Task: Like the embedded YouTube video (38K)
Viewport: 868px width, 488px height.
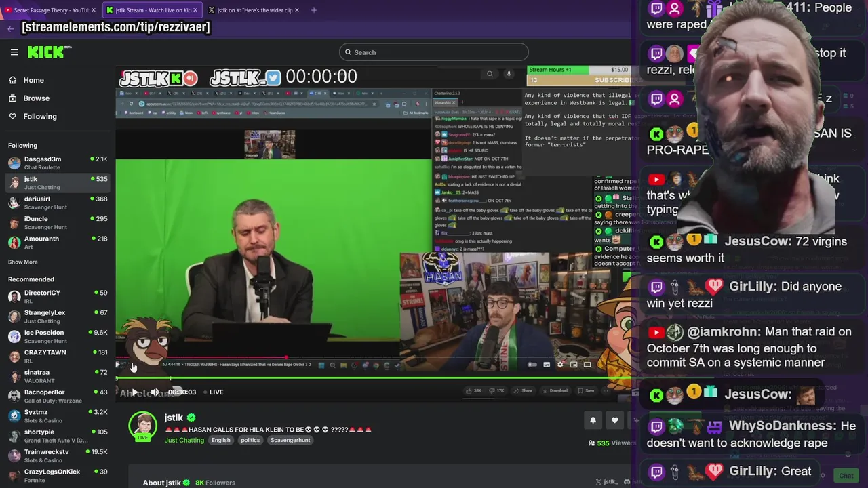Action: [473, 390]
